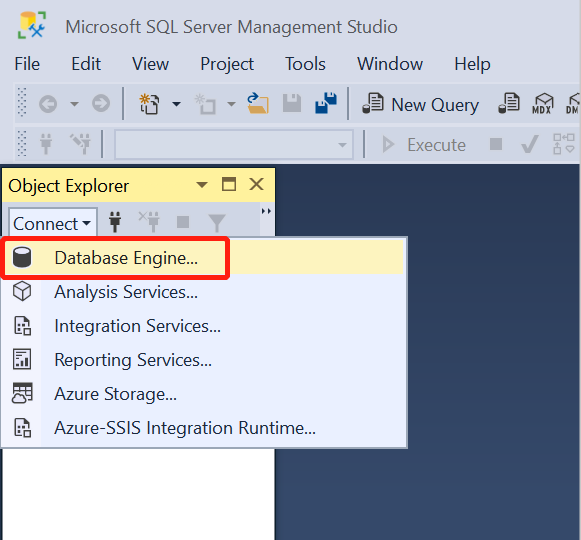Click the Save All icon
This screenshot has width=581, height=540.
tap(326, 103)
